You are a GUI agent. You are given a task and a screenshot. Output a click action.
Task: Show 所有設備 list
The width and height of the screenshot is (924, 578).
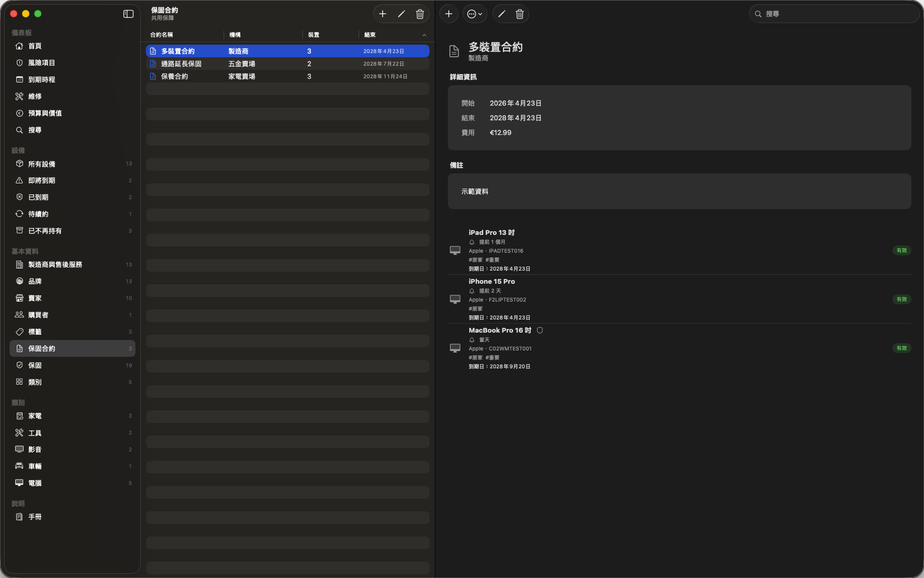coord(72,164)
